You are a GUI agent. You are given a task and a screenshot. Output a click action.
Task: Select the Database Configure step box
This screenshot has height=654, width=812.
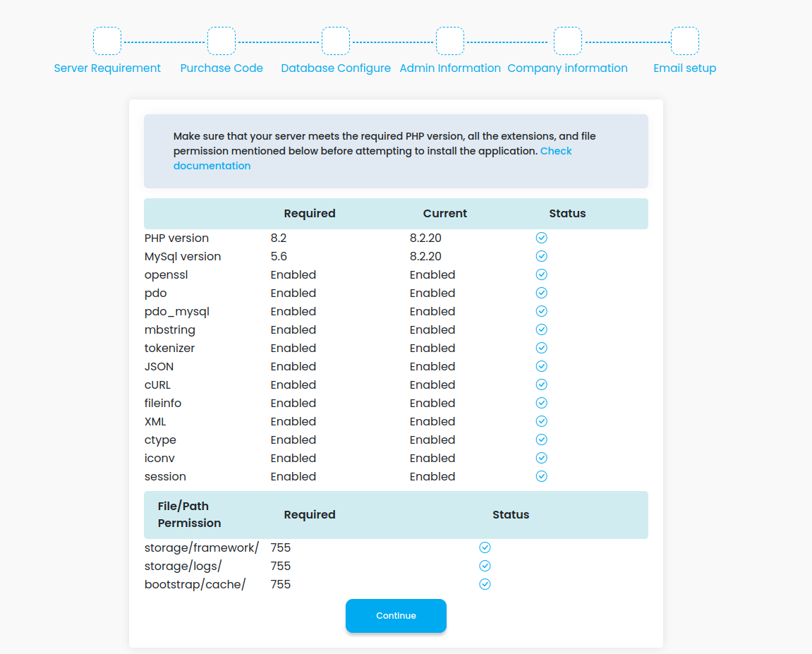coord(336,41)
